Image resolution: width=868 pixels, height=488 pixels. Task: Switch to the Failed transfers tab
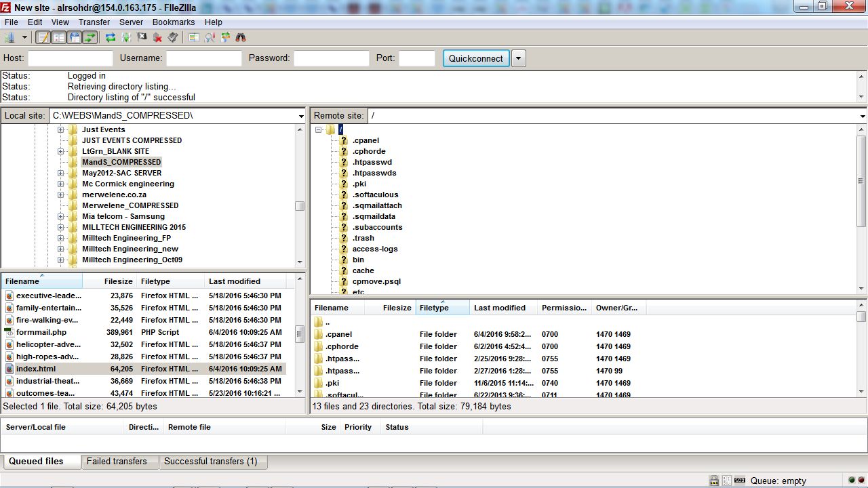[117, 462]
